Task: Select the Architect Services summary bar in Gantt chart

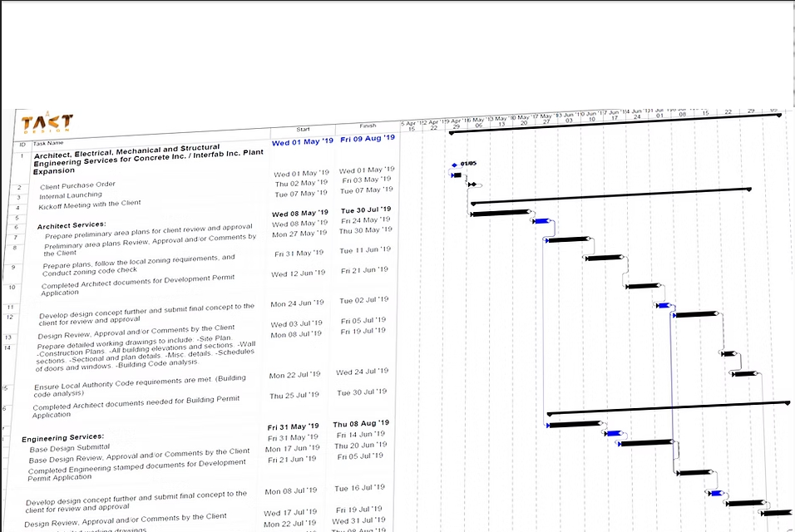Action: click(611, 196)
